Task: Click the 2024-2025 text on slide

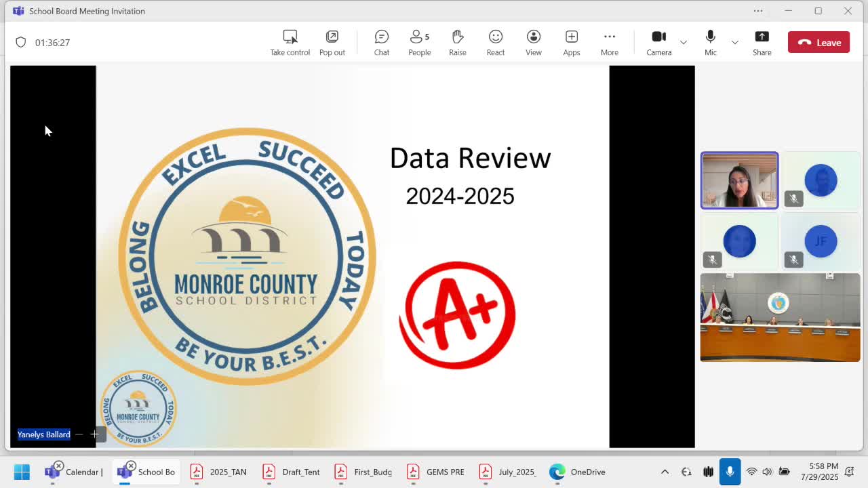Action: tap(460, 197)
